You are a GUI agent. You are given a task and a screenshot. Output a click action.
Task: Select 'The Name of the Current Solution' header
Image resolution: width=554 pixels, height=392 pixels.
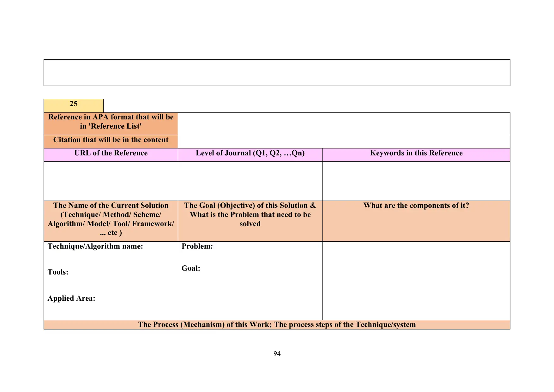click(x=111, y=221)
